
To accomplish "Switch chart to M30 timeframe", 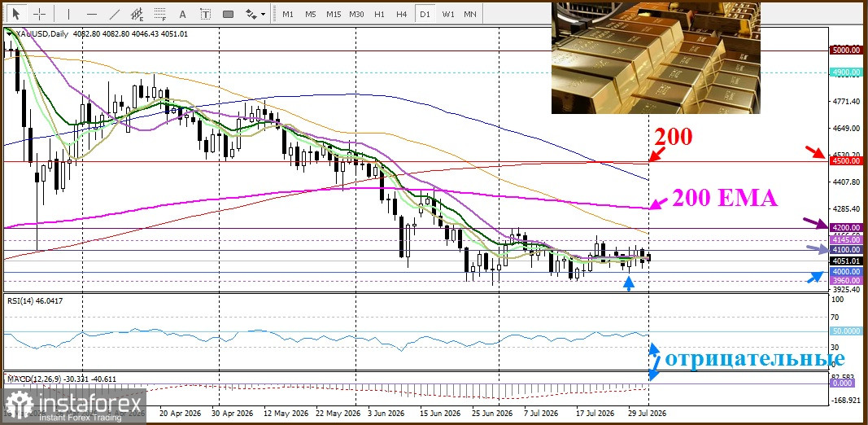I will (356, 14).
